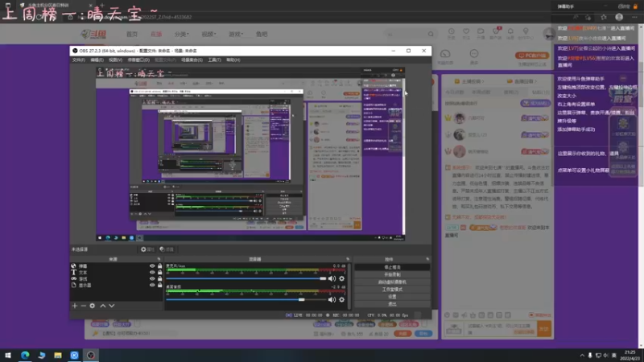Open OBS Studio icon on the taskbar
The width and height of the screenshot is (644, 362).
coord(91,355)
